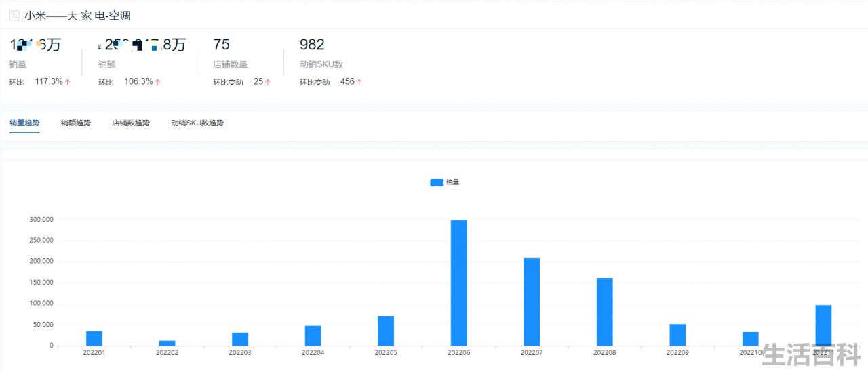Image resolution: width=868 pixels, height=372 pixels.
Task: Click 环比变动 value 25
Action: (x=258, y=81)
